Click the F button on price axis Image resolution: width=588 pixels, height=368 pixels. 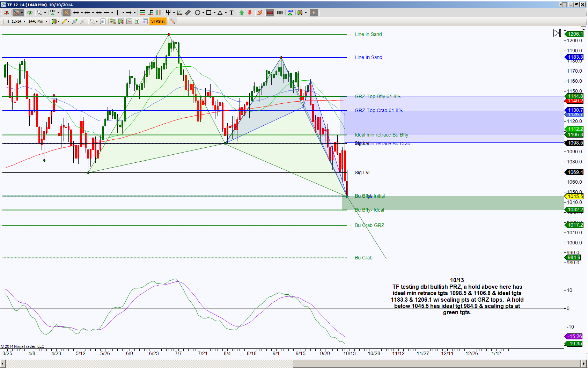583,29
